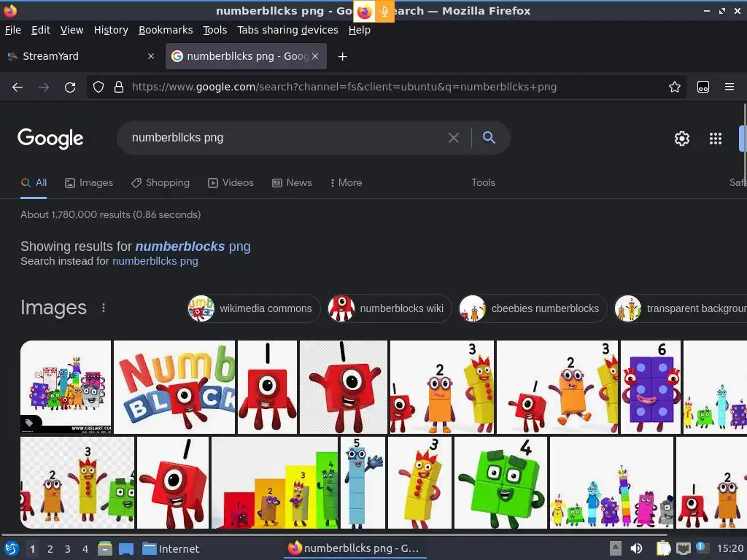Go back with the browser back arrow
The image size is (747, 560).
[18, 87]
